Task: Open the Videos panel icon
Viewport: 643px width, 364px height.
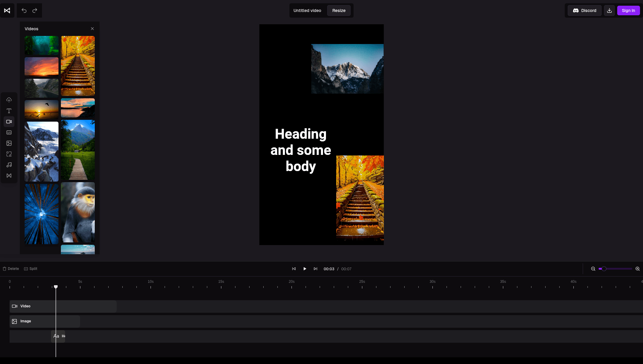Action: tap(9, 122)
